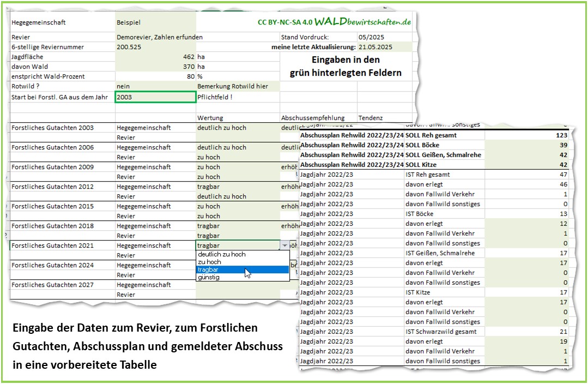
Task: Select the Hegegemeinschaft name cell 'Beispiel'
Action: coord(155,23)
